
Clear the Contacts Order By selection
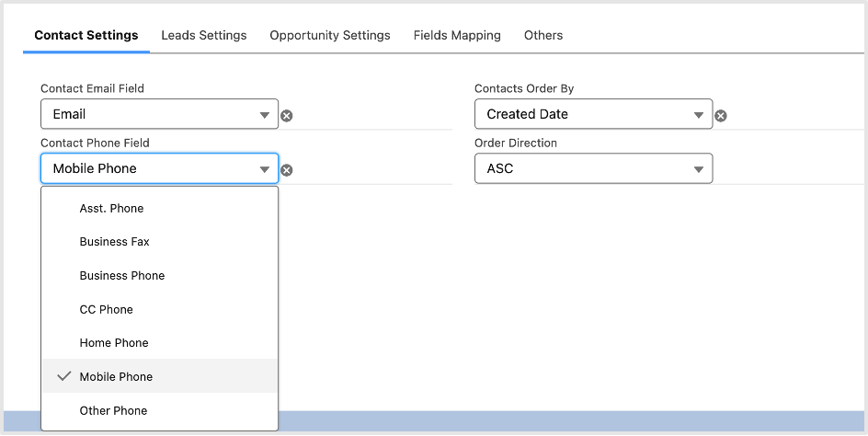[721, 116]
